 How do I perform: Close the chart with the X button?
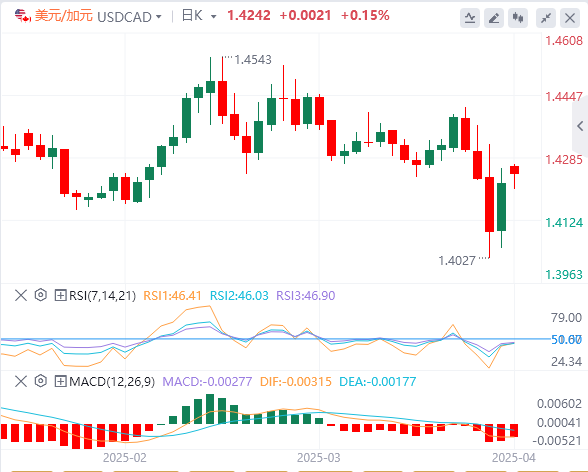(x=570, y=18)
